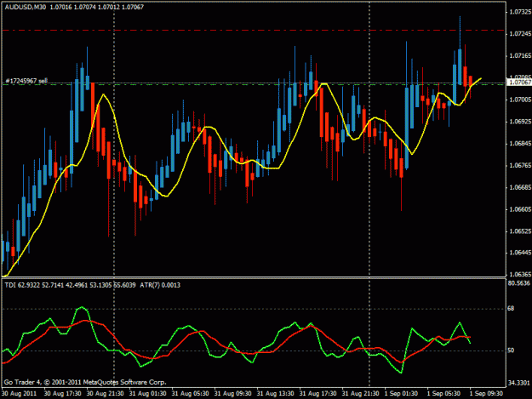
Task: Click the AUDUSD,M30 chart title text
Action: click(x=26, y=7)
